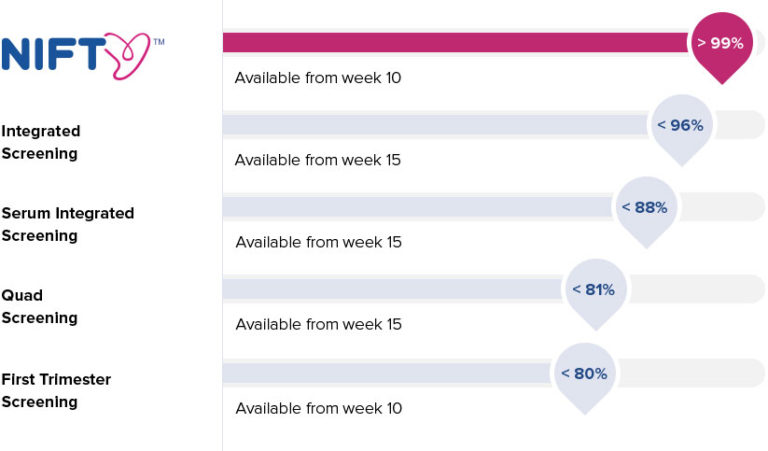Click 'Available from week 10' under First Trimester bar
Screen dimensions: 768x451
(318, 408)
